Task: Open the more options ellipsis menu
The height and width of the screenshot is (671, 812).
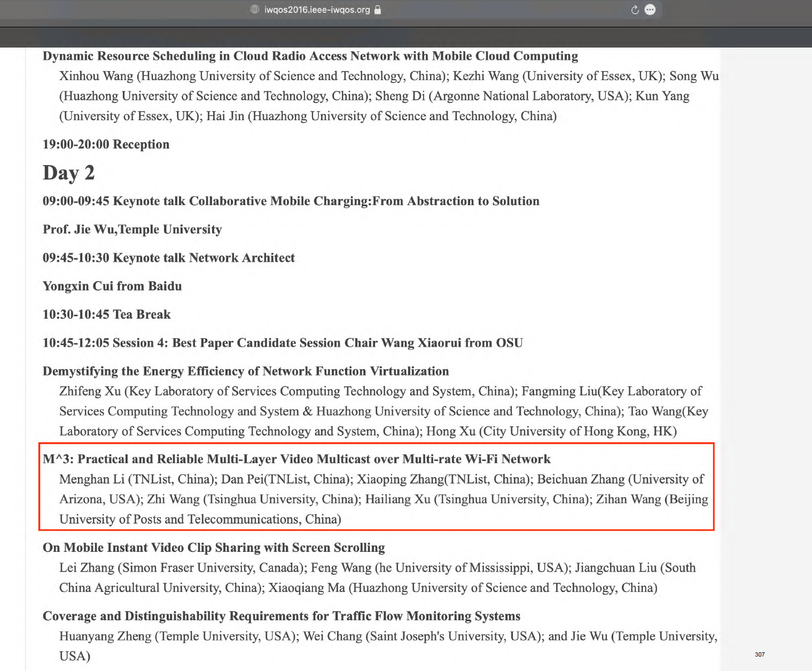Action: click(x=651, y=9)
